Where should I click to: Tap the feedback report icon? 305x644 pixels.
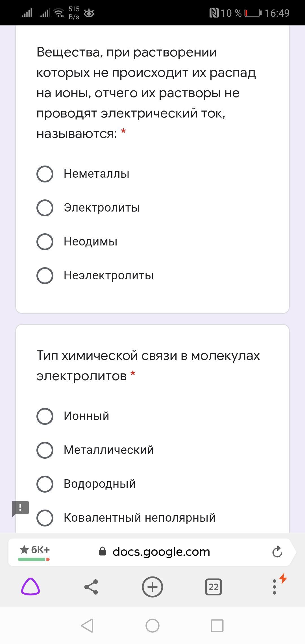point(20,508)
